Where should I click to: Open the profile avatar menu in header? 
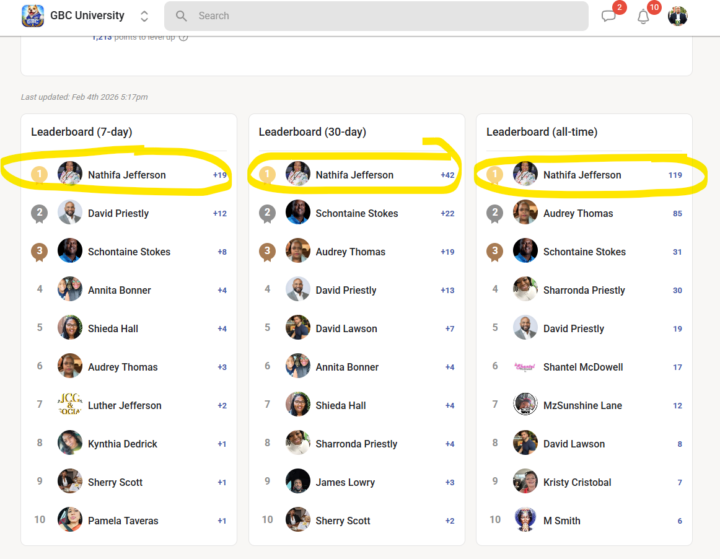[x=678, y=16]
